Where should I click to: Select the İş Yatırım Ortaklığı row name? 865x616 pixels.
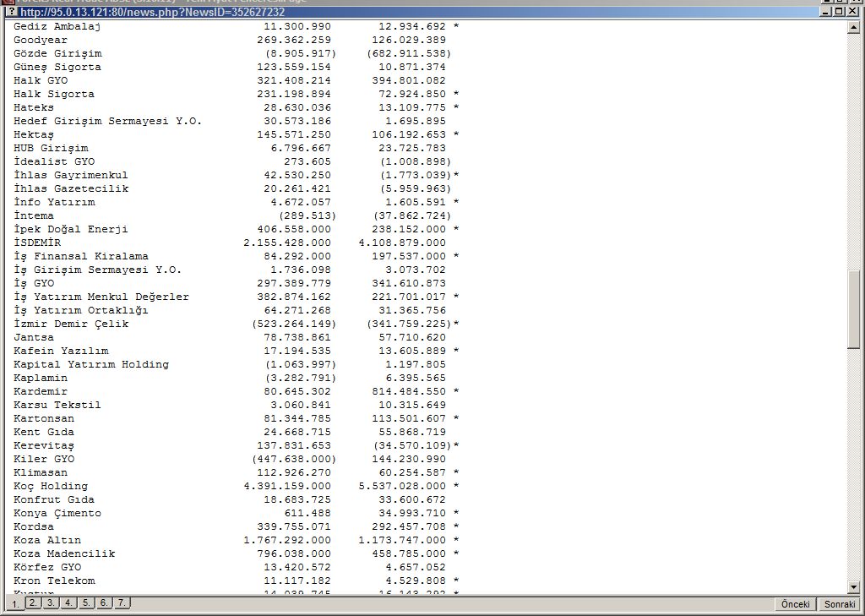(x=81, y=311)
